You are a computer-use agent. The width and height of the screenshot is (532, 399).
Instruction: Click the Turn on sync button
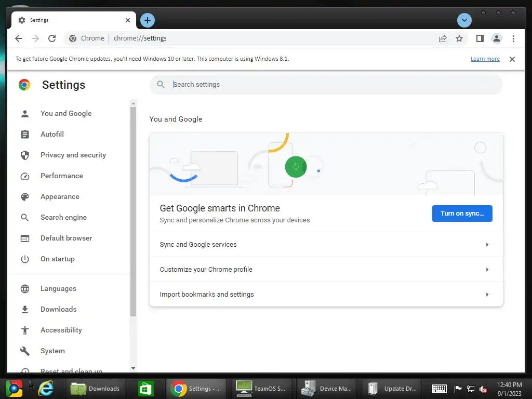point(462,214)
